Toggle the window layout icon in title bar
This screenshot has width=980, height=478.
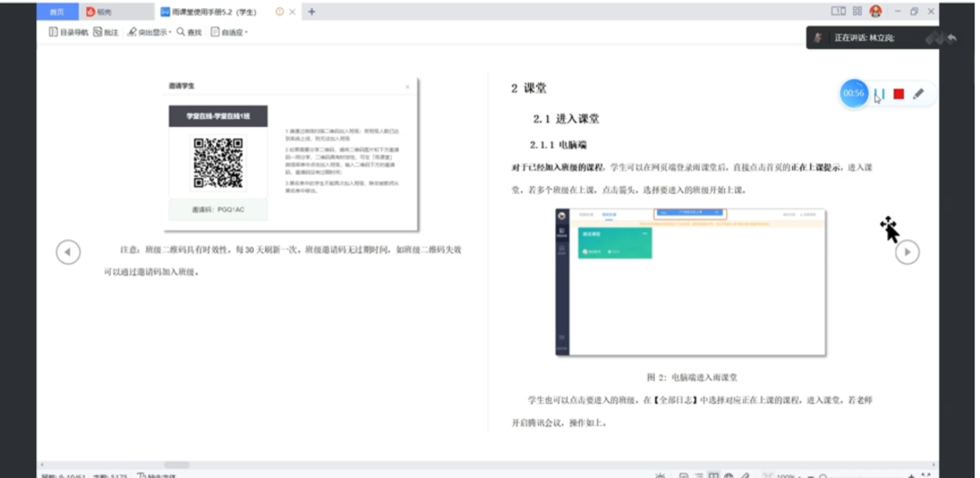point(838,12)
